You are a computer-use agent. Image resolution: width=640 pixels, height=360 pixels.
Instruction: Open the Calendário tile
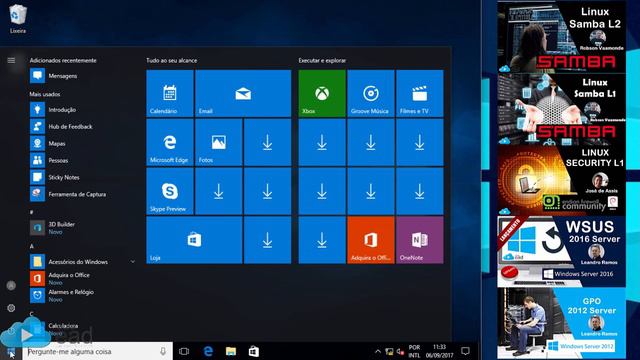coord(170,93)
